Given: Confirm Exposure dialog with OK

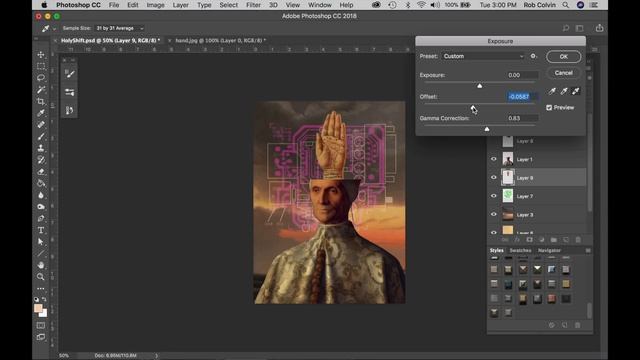Looking at the screenshot, I should 563,56.
